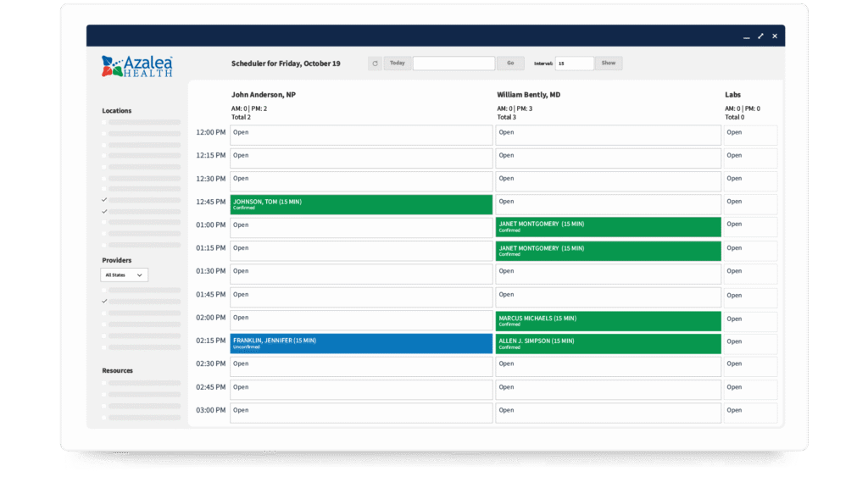868x488 pixels.
Task: Click the MARCUS MICHAELS appointment block
Action: pyautogui.click(x=607, y=320)
